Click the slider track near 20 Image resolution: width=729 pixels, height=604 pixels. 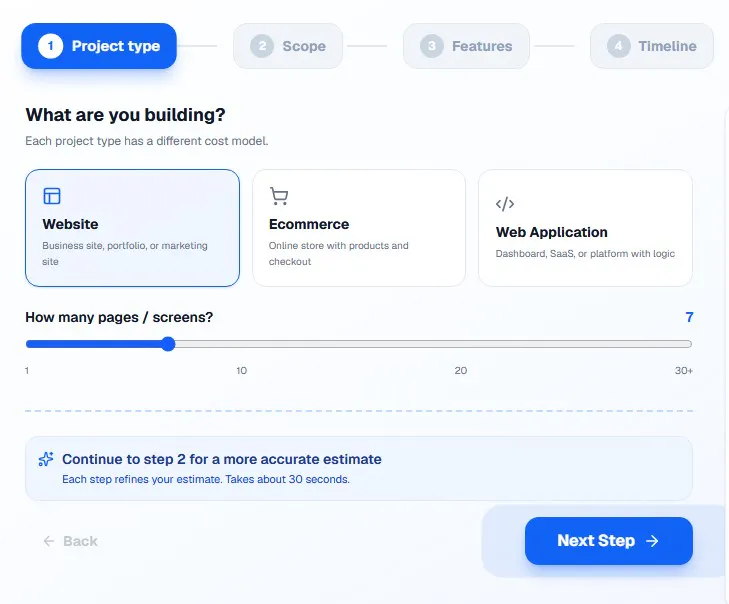click(x=461, y=344)
